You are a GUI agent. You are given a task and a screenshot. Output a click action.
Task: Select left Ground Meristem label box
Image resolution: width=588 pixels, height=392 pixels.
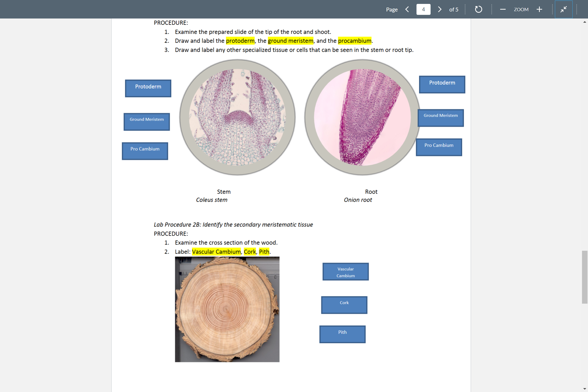tap(147, 121)
